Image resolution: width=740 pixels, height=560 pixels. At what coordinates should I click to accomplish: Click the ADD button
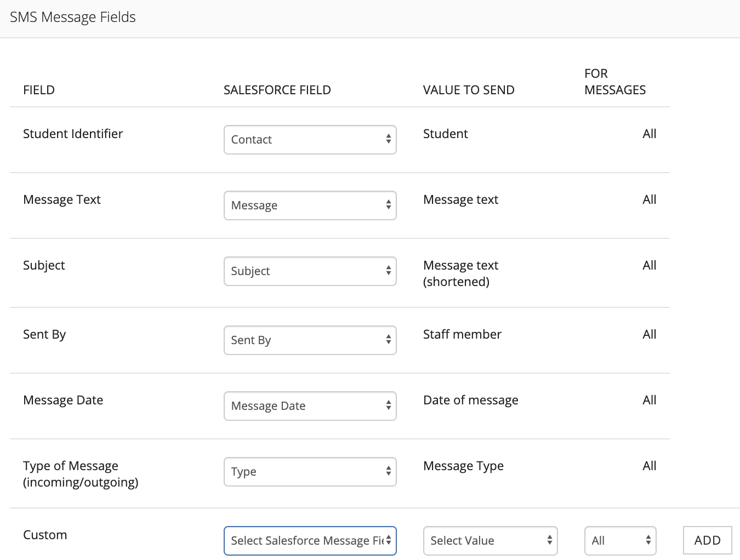tap(707, 541)
